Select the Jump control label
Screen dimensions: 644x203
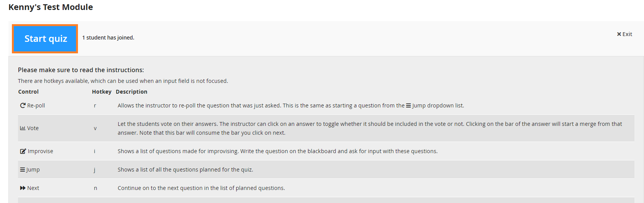tap(33, 170)
